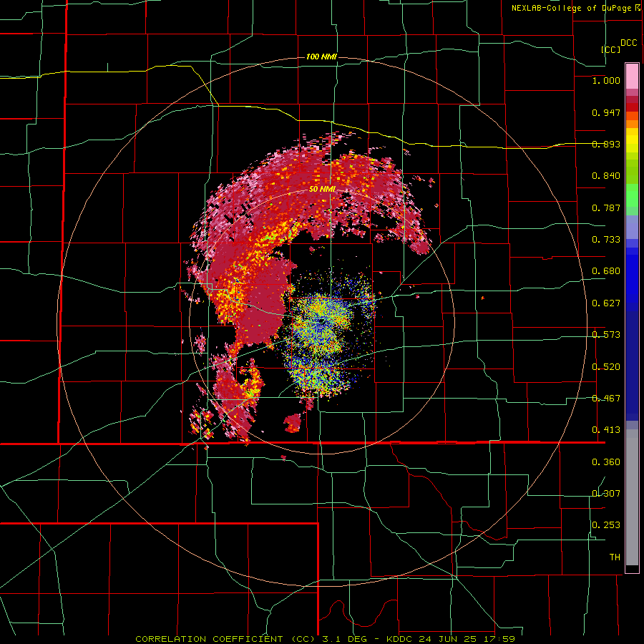Click the 0.733 scale value
This screenshot has width=644, height=644.
(606, 240)
